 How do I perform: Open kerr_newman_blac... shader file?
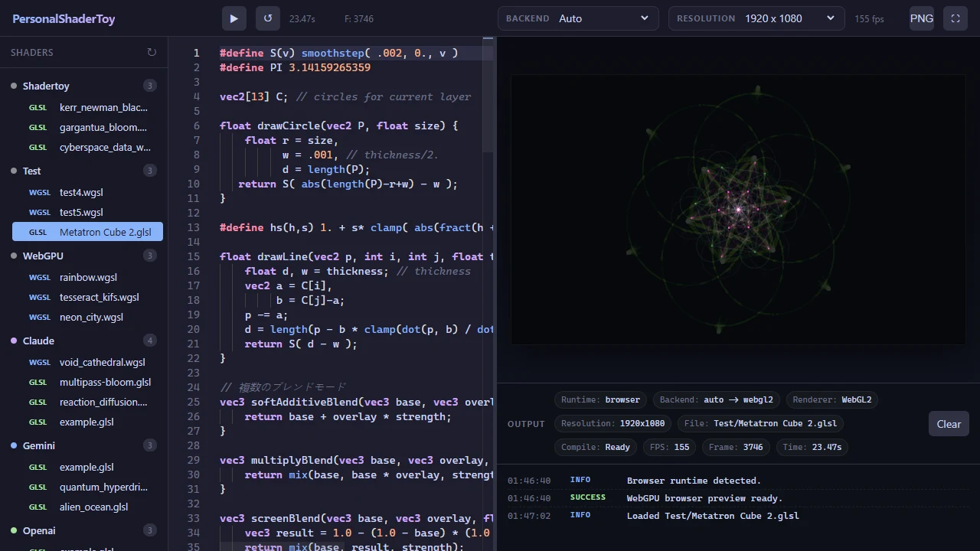click(87, 107)
